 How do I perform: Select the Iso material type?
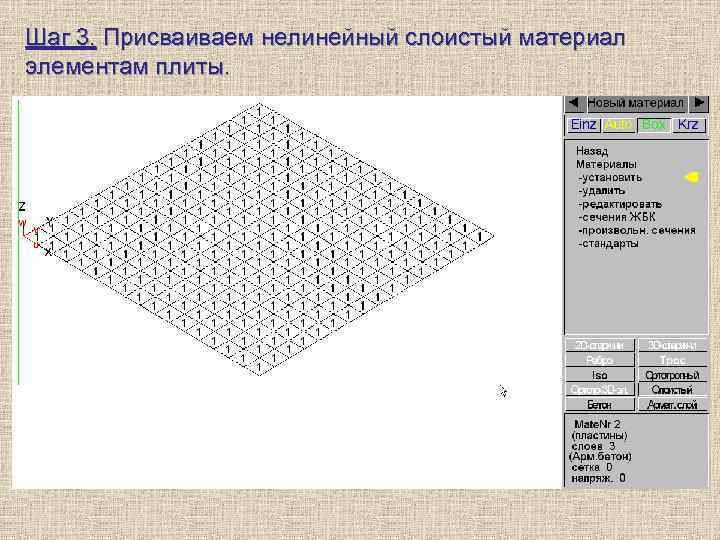tap(600, 375)
